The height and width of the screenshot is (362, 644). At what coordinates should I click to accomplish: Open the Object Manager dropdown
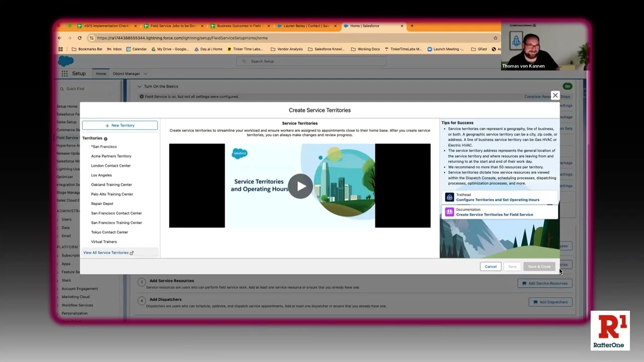pos(129,73)
